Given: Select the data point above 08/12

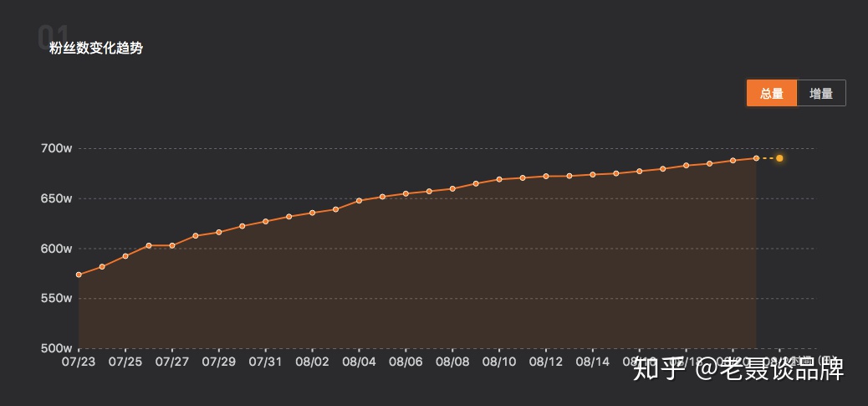Looking at the screenshot, I should [x=546, y=176].
